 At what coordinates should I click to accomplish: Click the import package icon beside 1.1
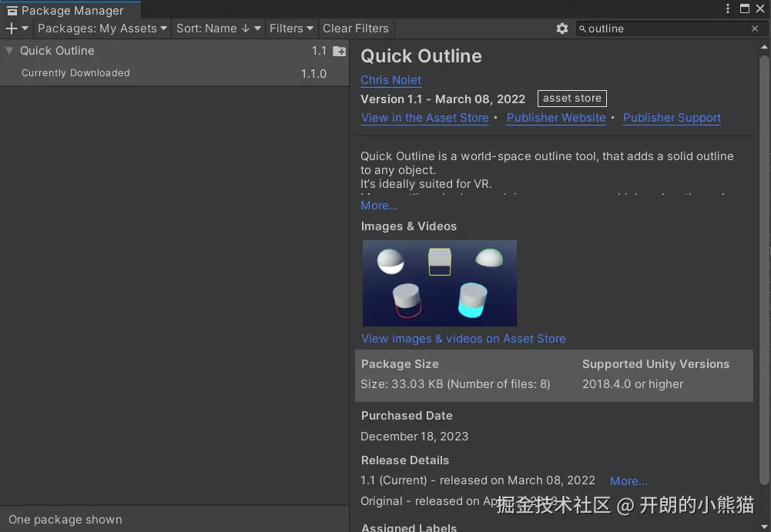[x=339, y=51]
